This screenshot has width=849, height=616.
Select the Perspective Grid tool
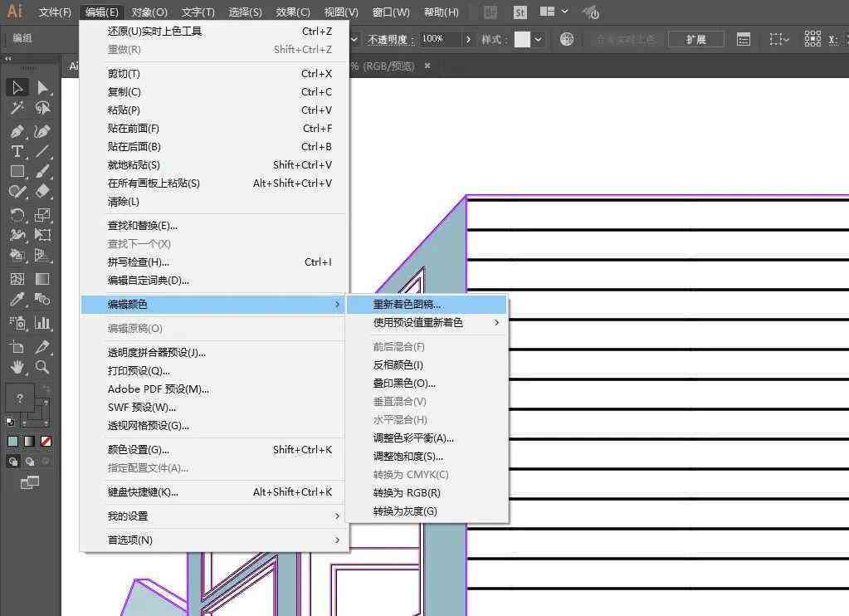(42, 255)
